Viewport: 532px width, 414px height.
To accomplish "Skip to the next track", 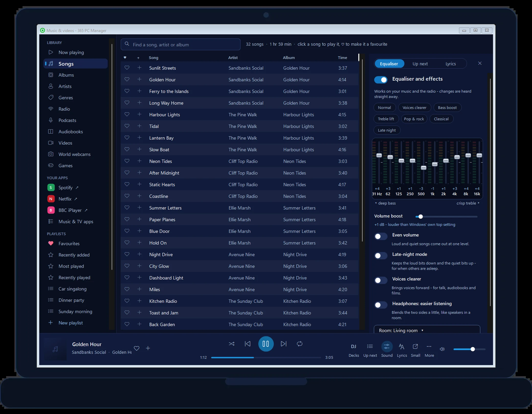I will click(284, 344).
